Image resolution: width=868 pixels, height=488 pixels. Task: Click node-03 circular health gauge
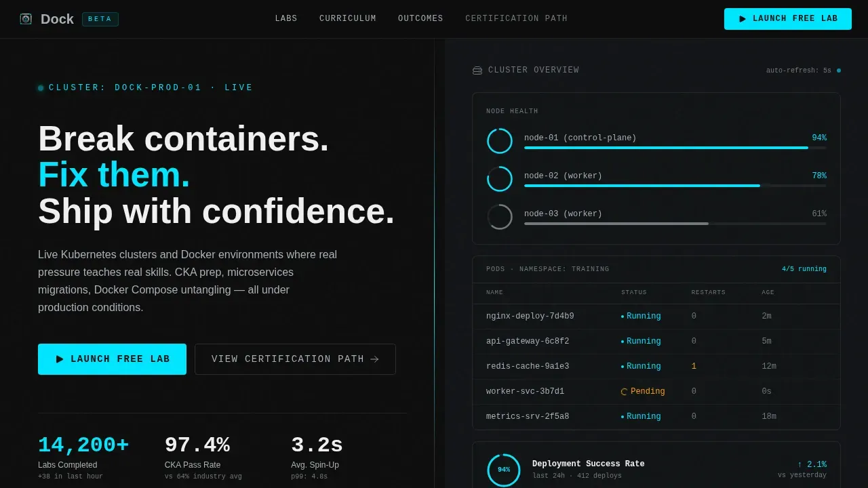tap(500, 217)
